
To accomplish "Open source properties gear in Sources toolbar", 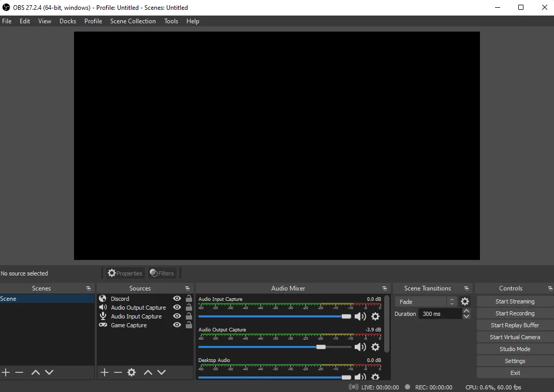I will click(x=132, y=372).
